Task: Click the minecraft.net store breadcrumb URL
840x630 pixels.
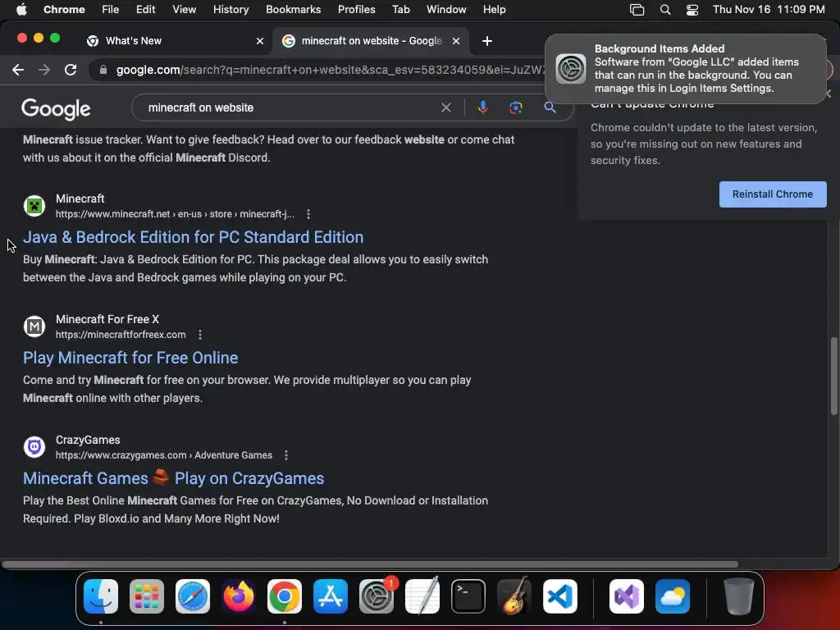Action: click(x=176, y=214)
